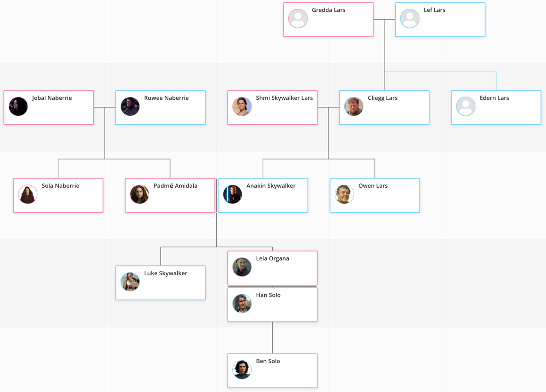The width and height of the screenshot is (546, 392).
Task: Click Luke Skywalker's profile photo
Action: (x=130, y=282)
